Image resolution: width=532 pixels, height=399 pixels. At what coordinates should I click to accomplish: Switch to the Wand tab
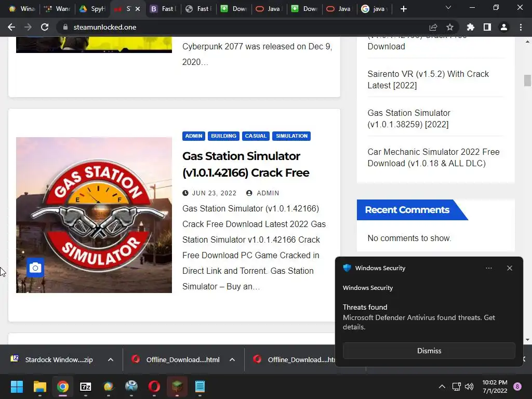pyautogui.click(x=57, y=9)
